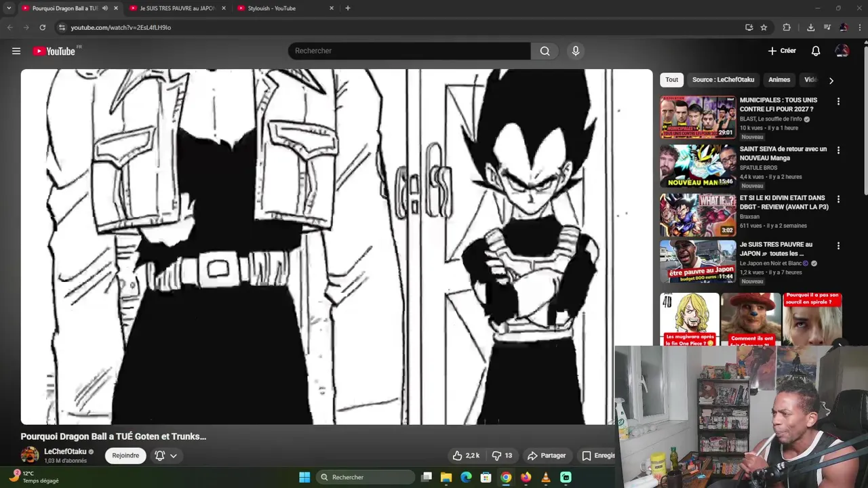This screenshot has height=488, width=868.
Task: Open Task View on taskbar
Action: tap(427, 477)
